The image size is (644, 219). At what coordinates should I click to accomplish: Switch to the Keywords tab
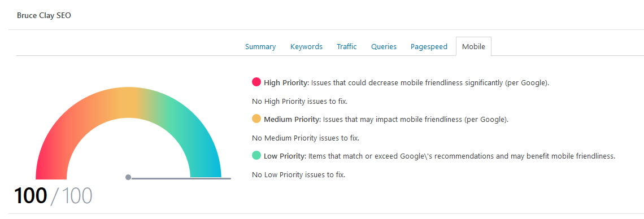coord(306,46)
